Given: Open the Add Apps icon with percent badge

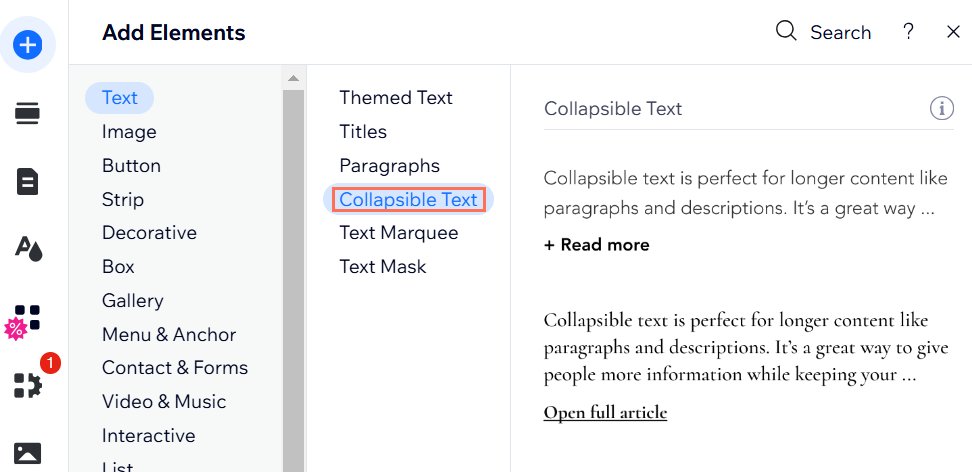Looking at the screenshot, I should pos(24,321).
